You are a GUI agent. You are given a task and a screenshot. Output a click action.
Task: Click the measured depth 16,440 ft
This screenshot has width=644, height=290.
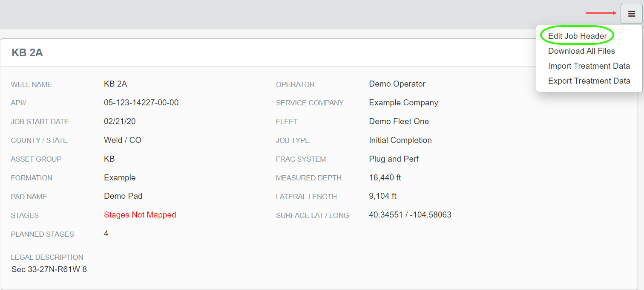point(385,178)
